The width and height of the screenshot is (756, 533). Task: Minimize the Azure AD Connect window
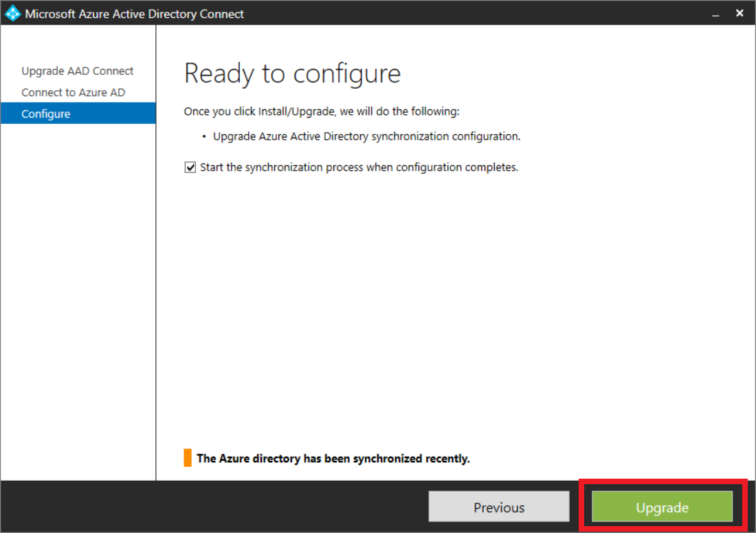tap(715, 13)
